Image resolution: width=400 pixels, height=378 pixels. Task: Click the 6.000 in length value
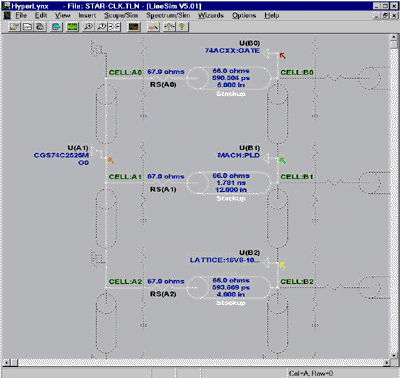(x=231, y=85)
